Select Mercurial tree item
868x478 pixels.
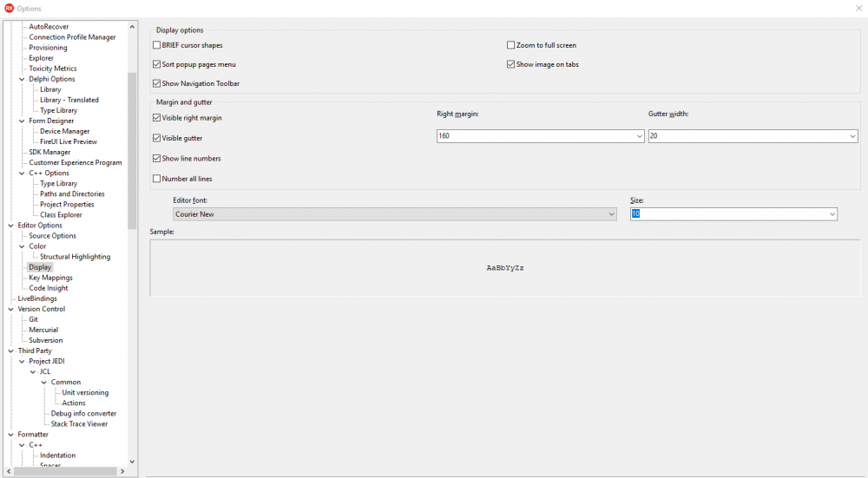[x=43, y=331]
